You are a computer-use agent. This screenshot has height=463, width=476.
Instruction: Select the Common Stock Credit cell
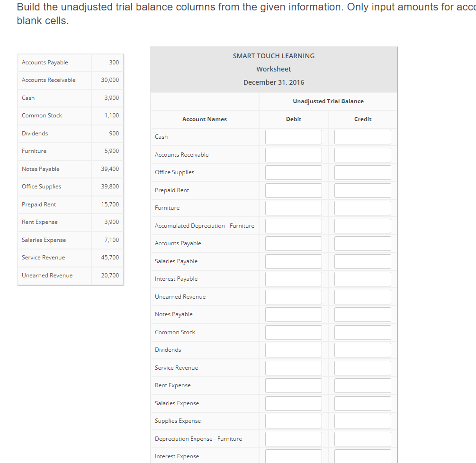362,332
